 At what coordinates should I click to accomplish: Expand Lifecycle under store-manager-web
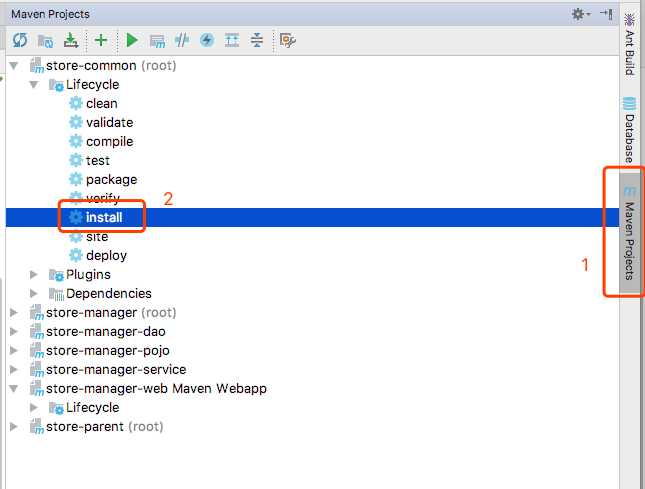click(34, 408)
